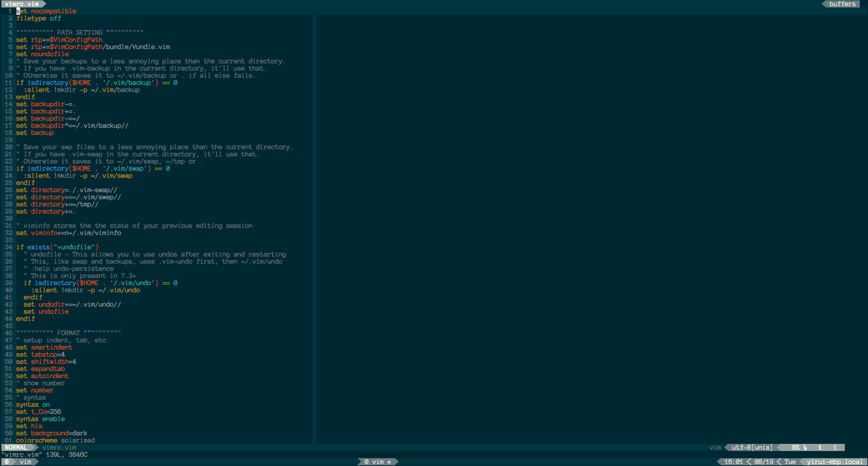The height and width of the screenshot is (466, 868).
Task: Place cursor on 'set nocompatible' line
Action: (46, 11)
